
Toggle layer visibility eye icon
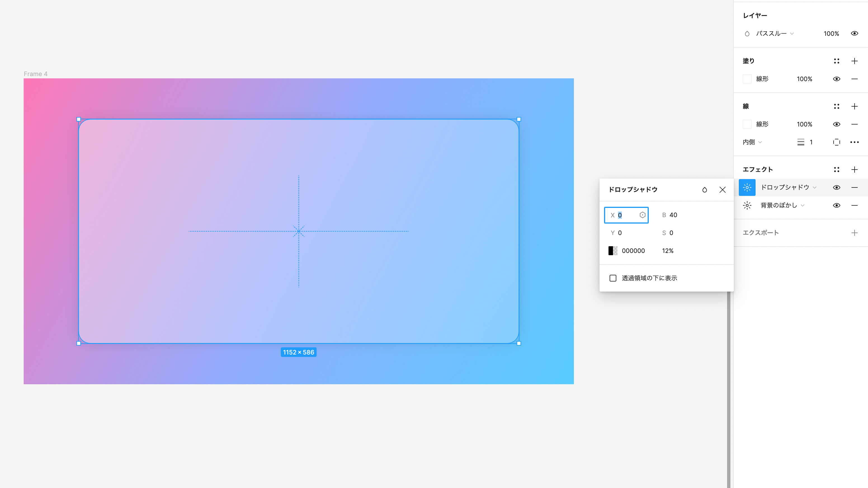click(x=854, y=33)
